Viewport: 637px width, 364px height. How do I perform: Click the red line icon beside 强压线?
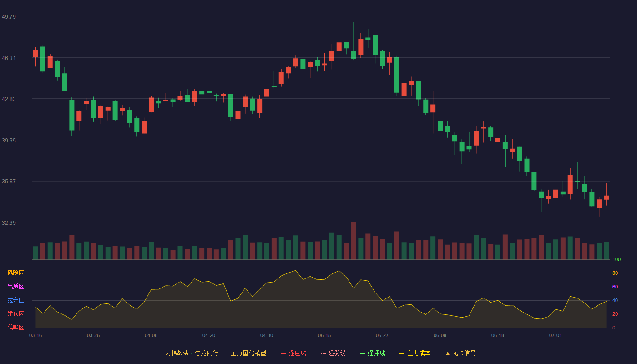[283, 353]
